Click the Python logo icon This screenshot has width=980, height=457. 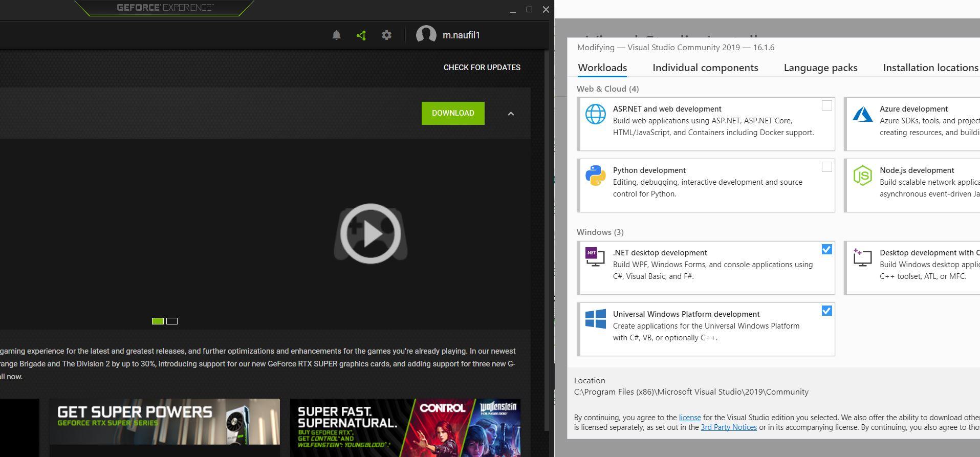pos(596,176)
